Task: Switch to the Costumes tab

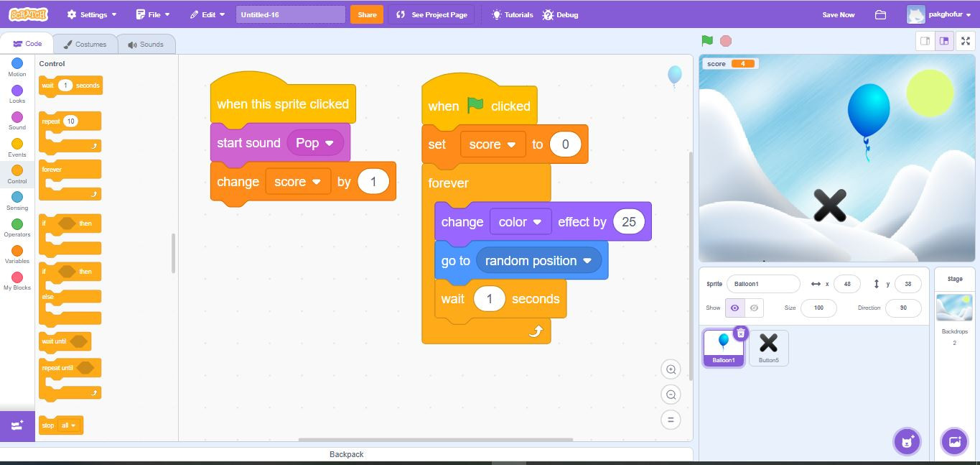Action: click(85, 45)
